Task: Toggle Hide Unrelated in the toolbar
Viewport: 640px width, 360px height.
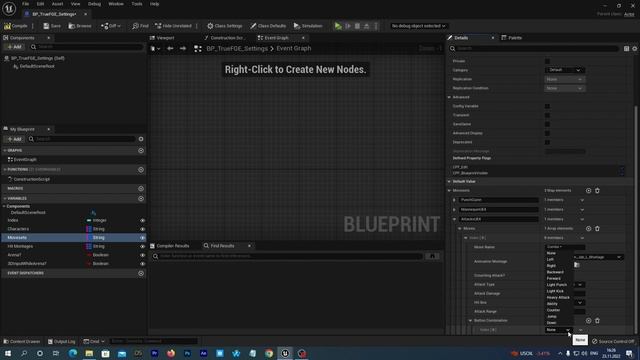Action: [x=173, y=26]
